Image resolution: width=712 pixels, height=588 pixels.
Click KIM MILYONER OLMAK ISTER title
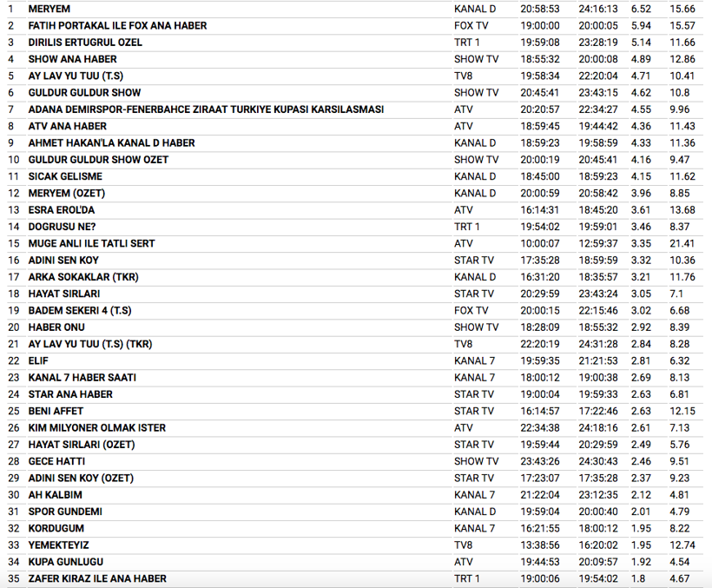96,428
